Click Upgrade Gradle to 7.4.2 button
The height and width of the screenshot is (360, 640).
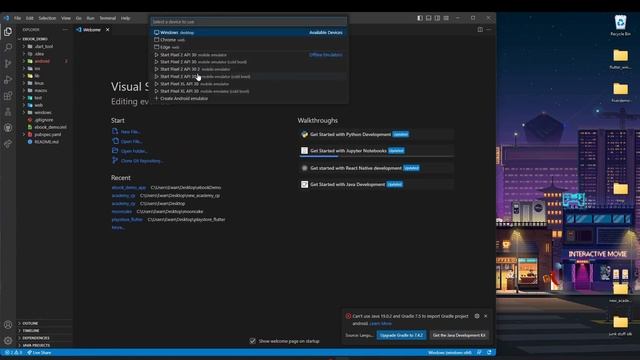pos(401,335)
